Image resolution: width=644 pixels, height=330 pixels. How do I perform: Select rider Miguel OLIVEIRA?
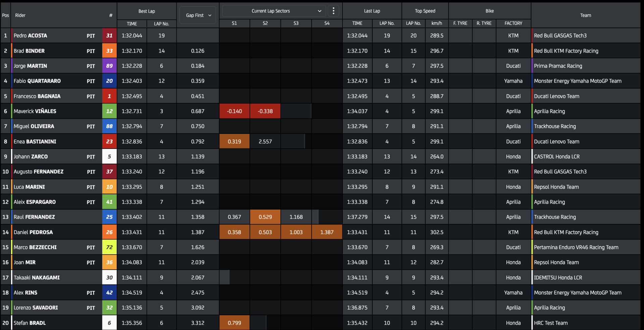[34, 126]
